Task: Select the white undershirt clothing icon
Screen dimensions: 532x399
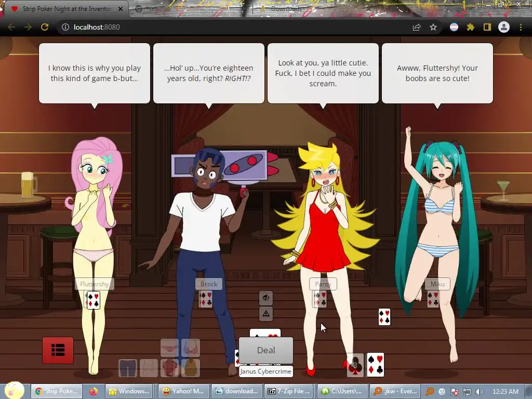Action: click(149, 368)
